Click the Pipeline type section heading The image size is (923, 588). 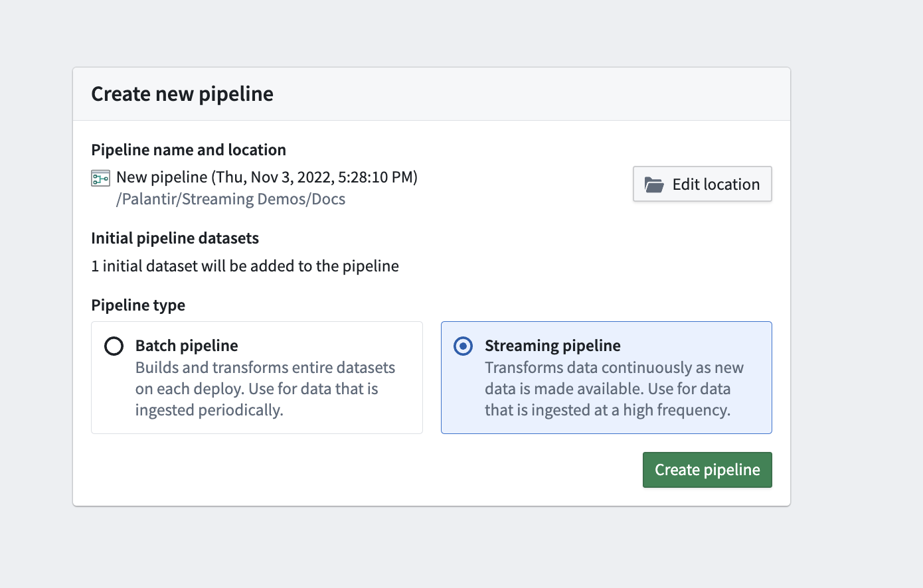[138, 305]
